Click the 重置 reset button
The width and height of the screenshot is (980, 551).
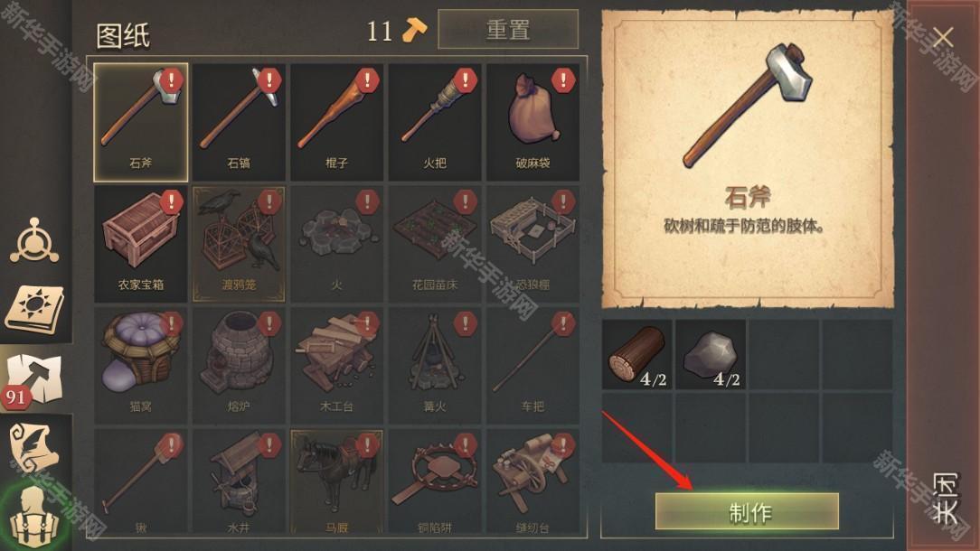508,30
